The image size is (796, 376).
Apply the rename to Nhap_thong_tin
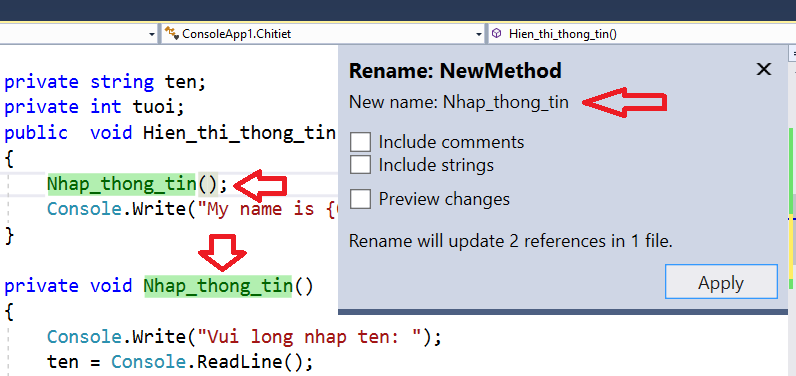(721, 282)
